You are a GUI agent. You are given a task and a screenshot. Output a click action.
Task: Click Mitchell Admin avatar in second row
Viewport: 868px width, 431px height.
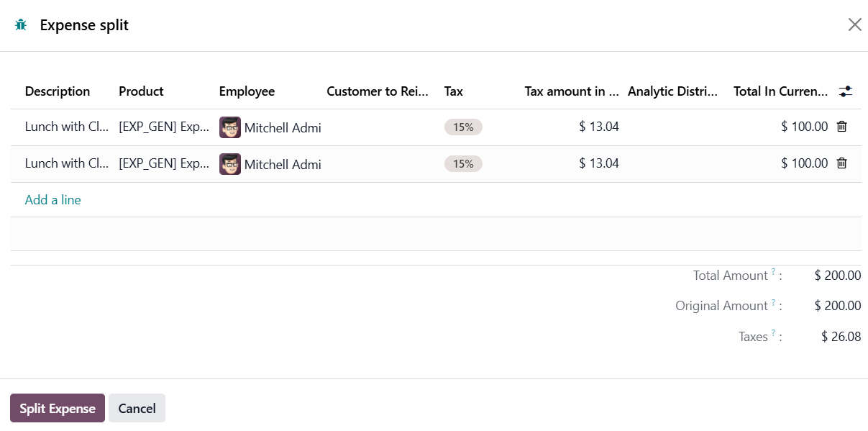230,164
